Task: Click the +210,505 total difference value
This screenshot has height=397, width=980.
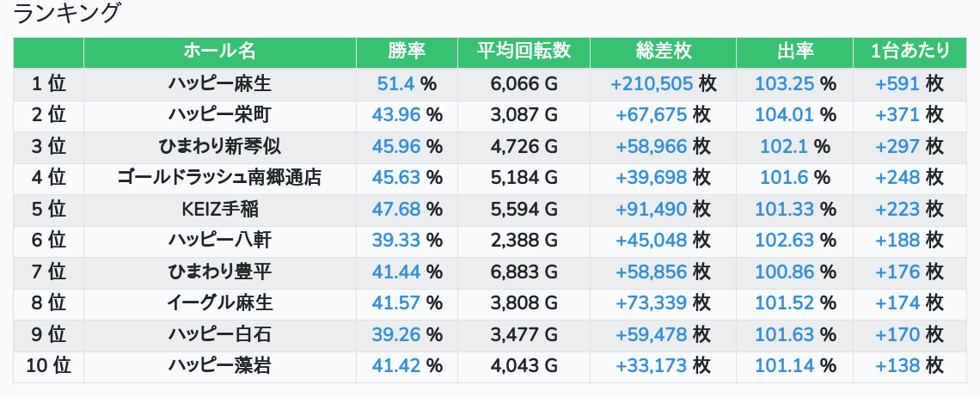Action: coord(651,83)
